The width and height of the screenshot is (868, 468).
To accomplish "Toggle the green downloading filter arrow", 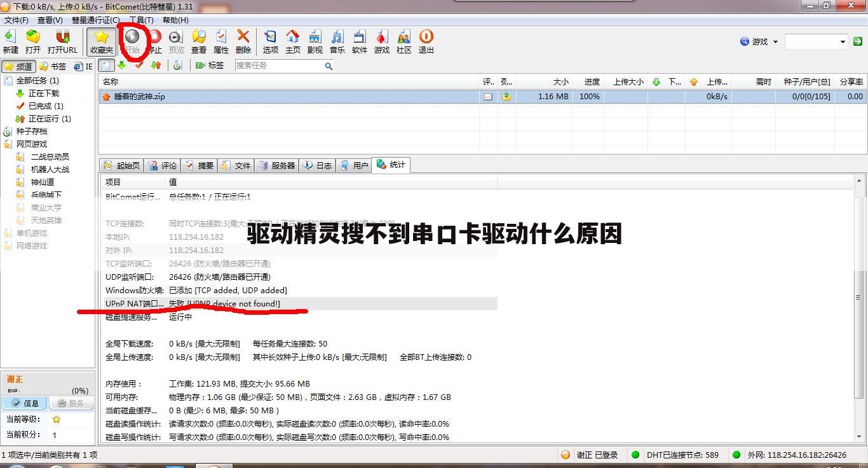I will (122, 65).
